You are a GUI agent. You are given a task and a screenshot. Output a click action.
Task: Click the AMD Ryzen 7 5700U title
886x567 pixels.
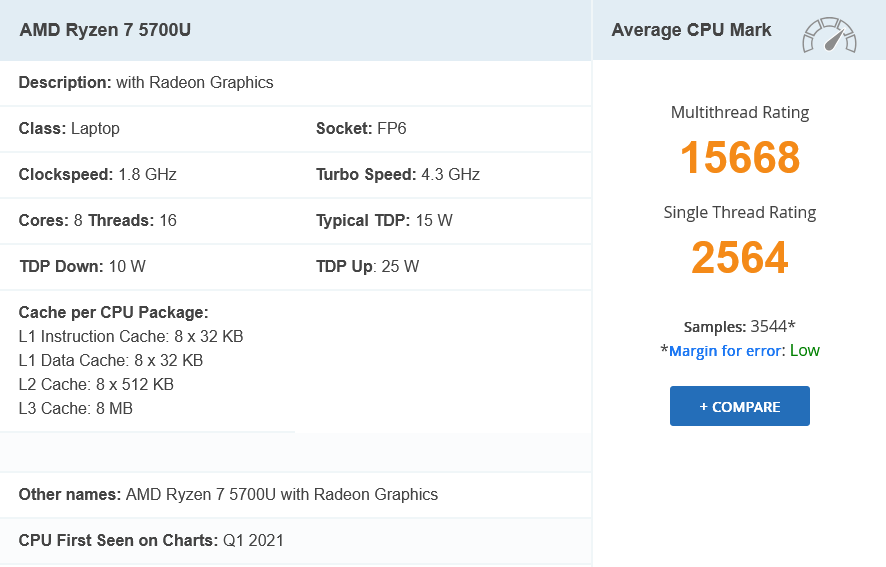pos(105,30)
